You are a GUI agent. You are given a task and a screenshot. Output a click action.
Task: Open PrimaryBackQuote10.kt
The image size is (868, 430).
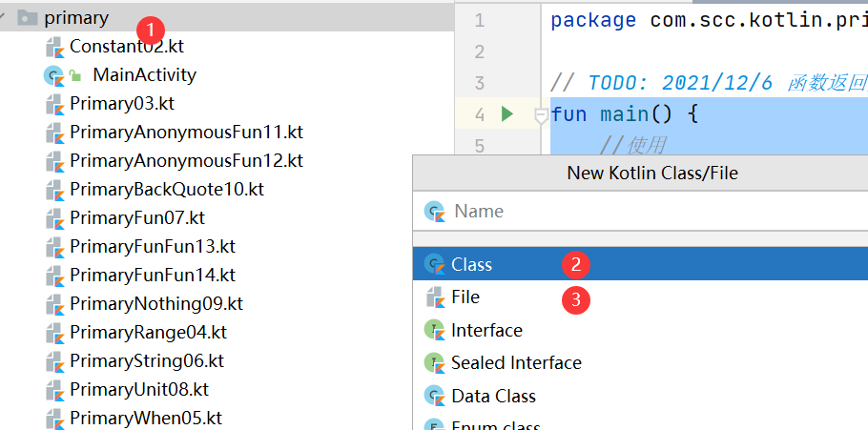tap(167, 190)
